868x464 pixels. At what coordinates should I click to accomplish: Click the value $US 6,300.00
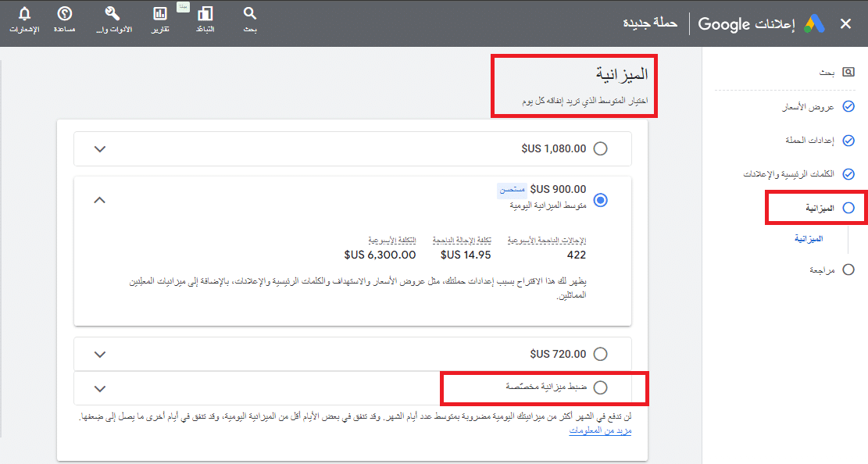380,255
